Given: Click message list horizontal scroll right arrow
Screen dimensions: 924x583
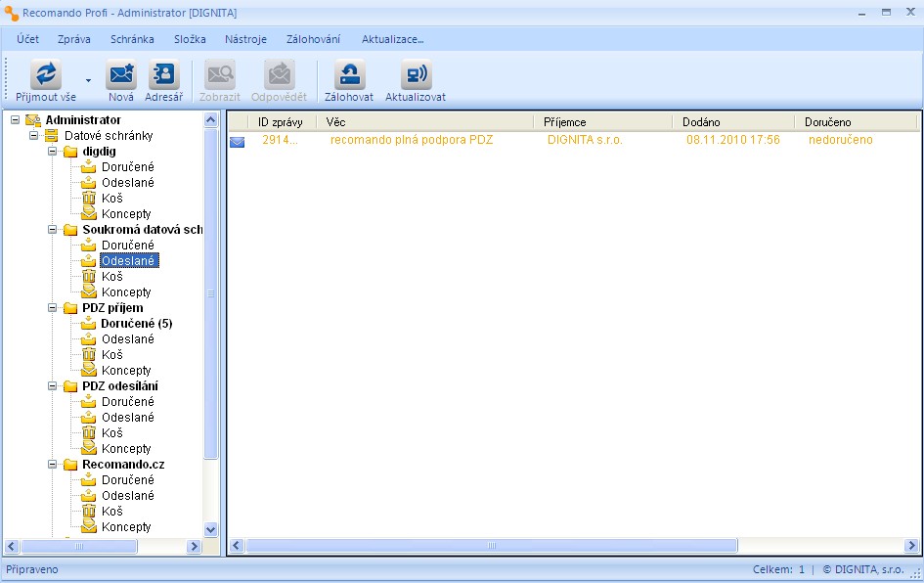Looking at the screenshot, I should click(911, 545).
